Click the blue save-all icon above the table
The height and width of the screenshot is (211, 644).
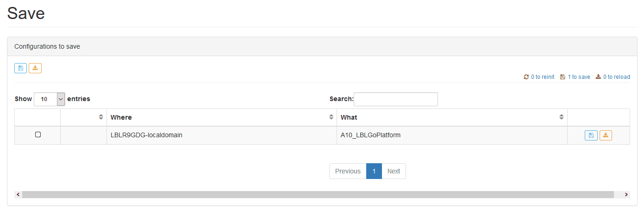20,68
